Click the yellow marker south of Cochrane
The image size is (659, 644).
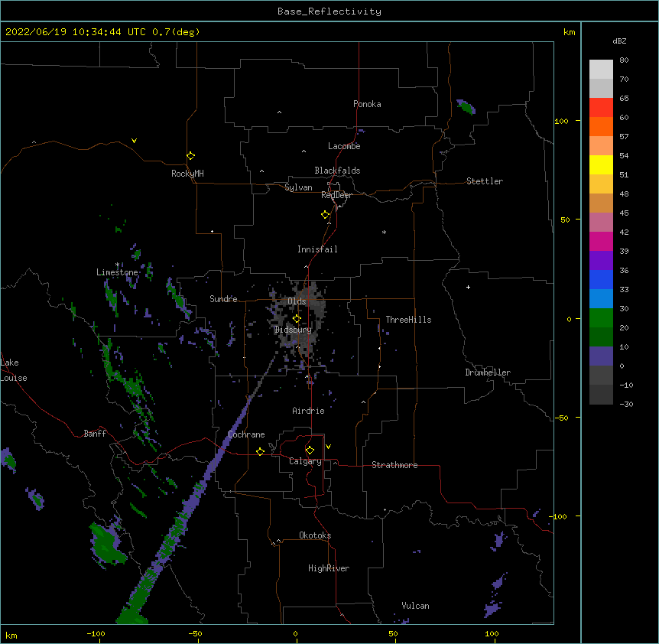coord(260,451)
